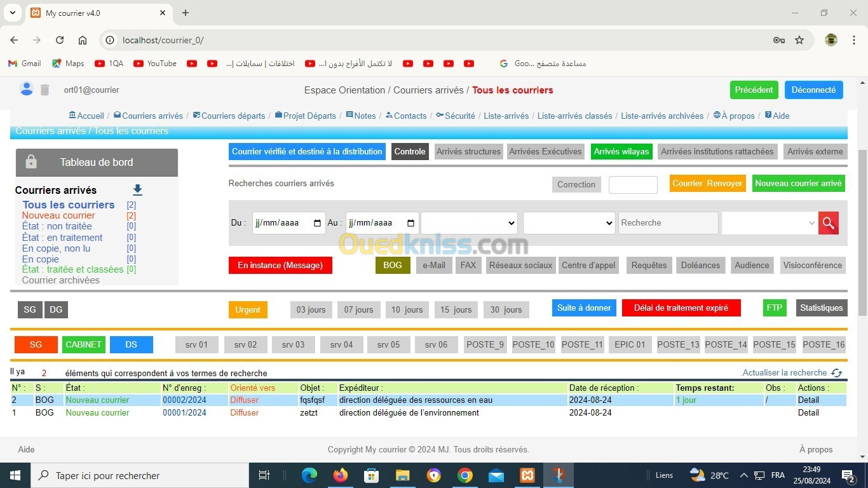868x488 pixels.
Task: Reload the page with browser refresh icon
Action: pos(60,40)
